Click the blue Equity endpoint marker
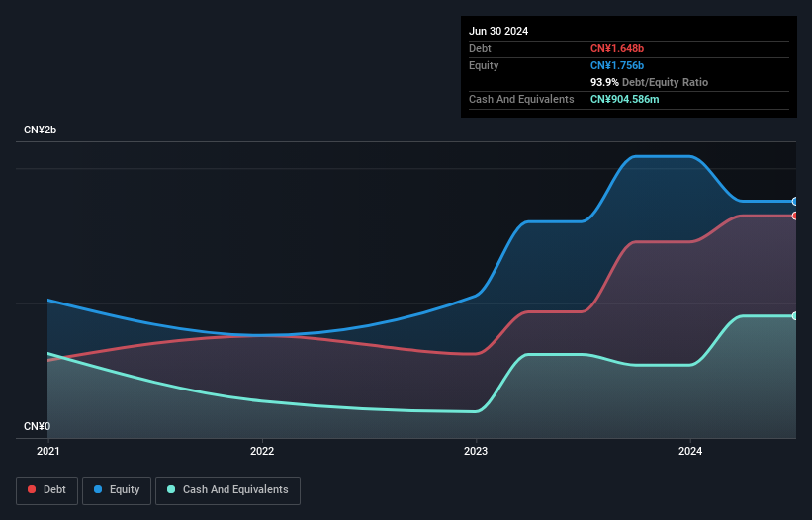The height and width of the screenshot is (520, 812). 795,202
